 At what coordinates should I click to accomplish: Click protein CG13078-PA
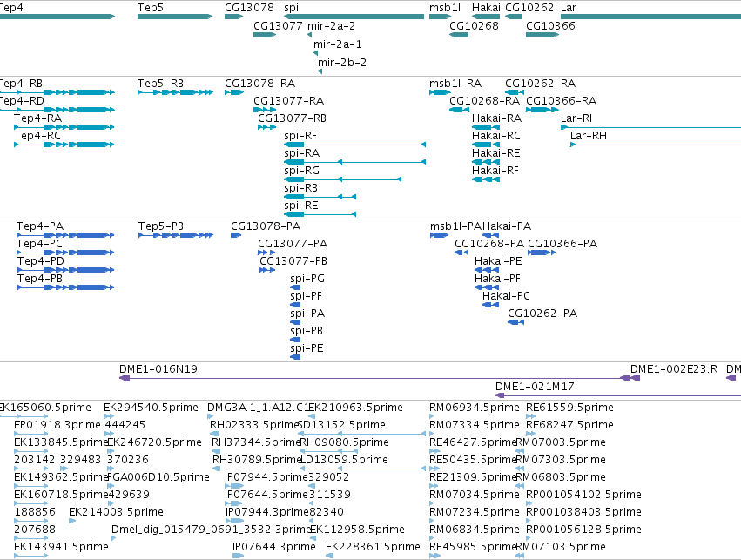(266, 226)
